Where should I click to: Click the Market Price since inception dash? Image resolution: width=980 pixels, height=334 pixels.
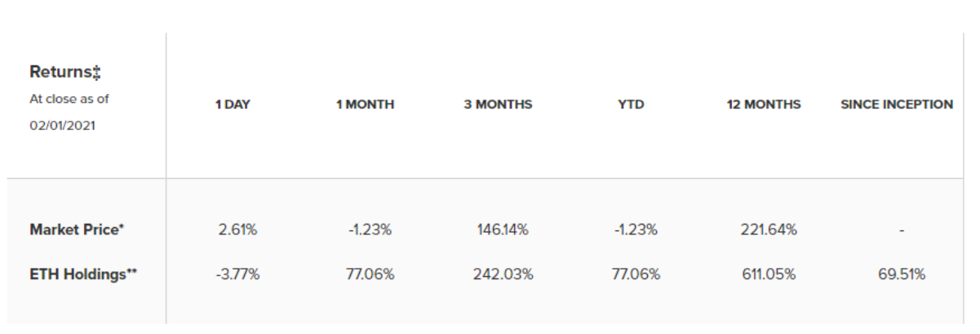click(901, 231)
